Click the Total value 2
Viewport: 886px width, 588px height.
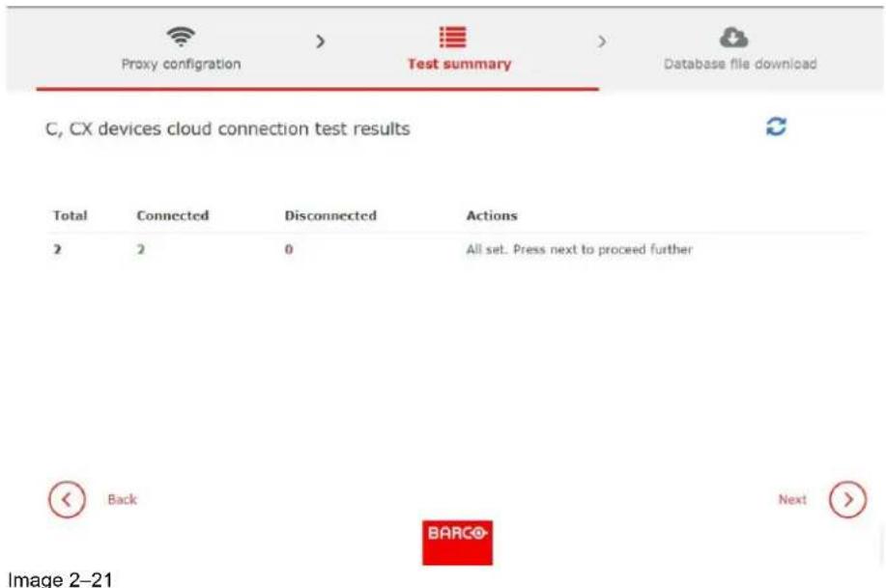coord(57,249)
